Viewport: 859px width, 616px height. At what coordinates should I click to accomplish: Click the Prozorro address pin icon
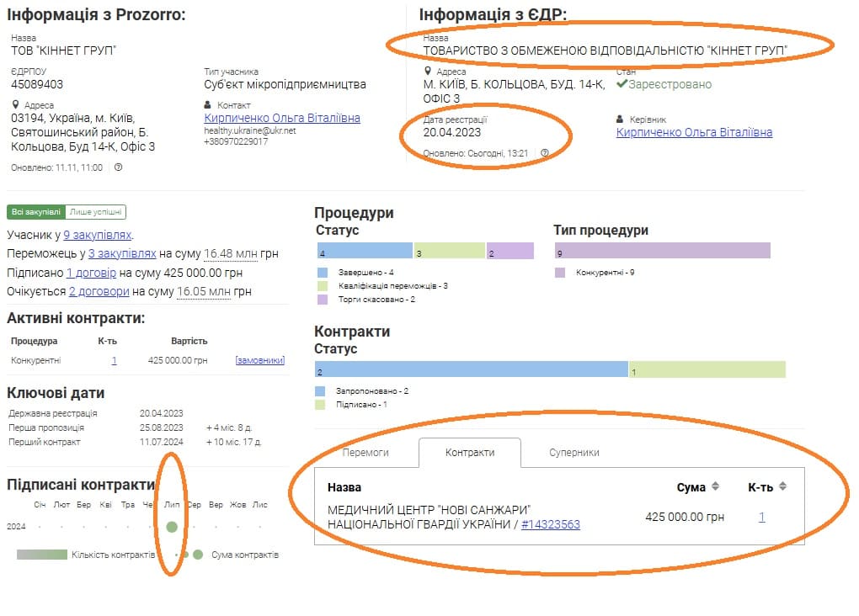tap(16, 105)
